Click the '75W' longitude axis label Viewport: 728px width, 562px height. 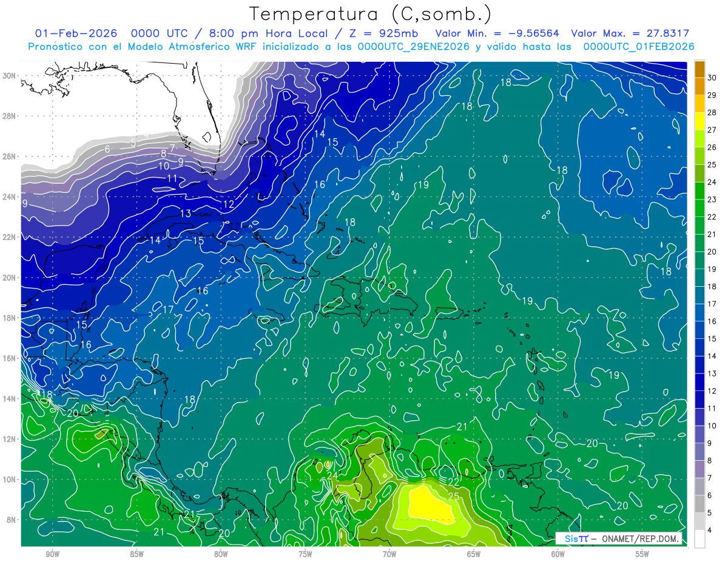pos(305,554)
